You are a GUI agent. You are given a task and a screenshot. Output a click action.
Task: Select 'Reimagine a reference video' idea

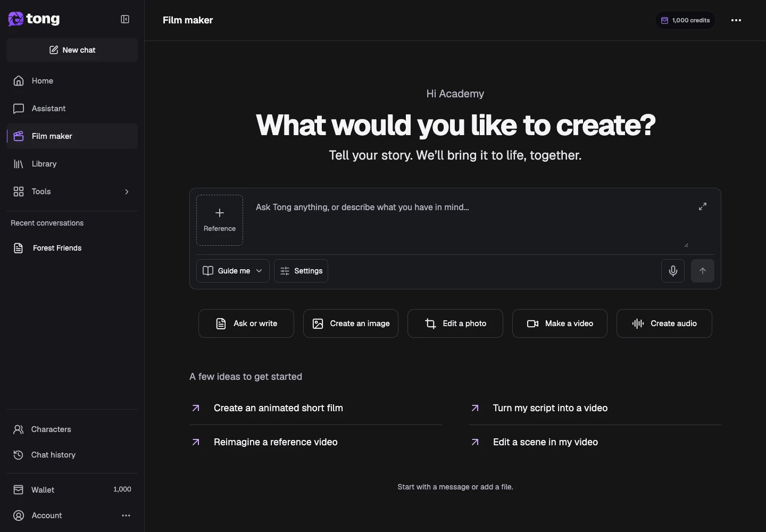pyautogui.click(x=315, y=442)
